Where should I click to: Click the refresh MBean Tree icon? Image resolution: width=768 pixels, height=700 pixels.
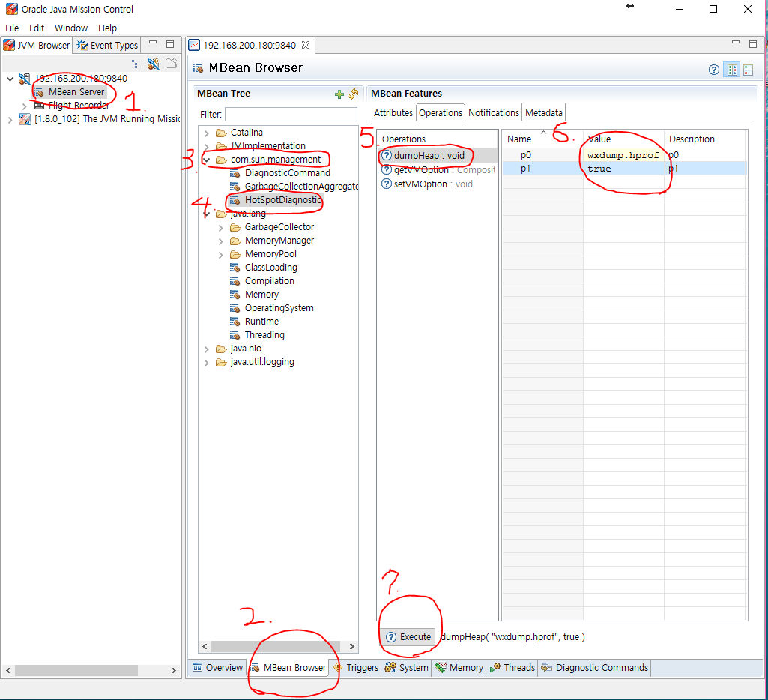353,94
